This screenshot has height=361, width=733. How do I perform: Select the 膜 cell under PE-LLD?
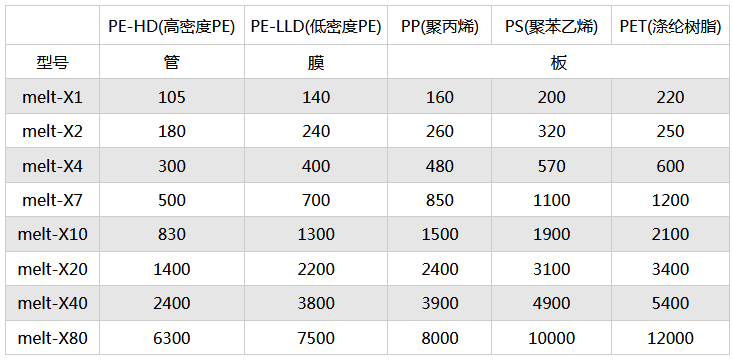(x=316, y=62)
